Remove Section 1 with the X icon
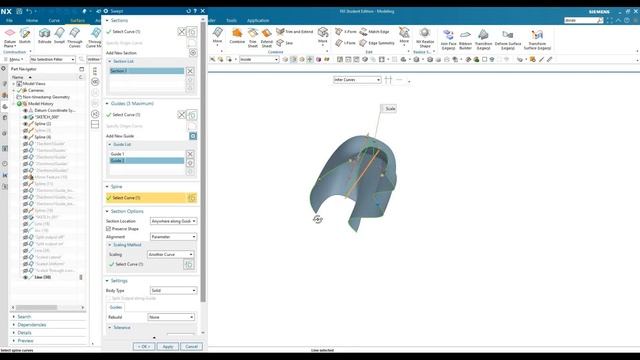The width and height of the screenshot is (640, 360). [x=190, y=71]
